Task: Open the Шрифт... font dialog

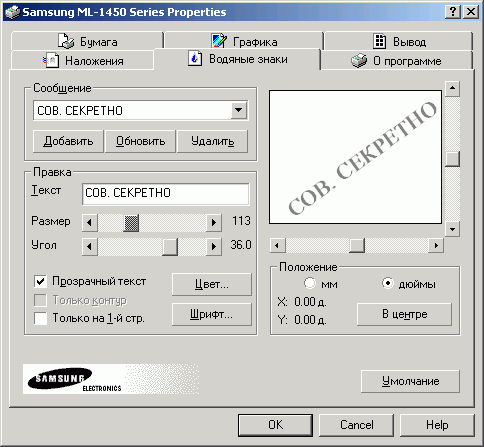Action: [x=212, y=314]
